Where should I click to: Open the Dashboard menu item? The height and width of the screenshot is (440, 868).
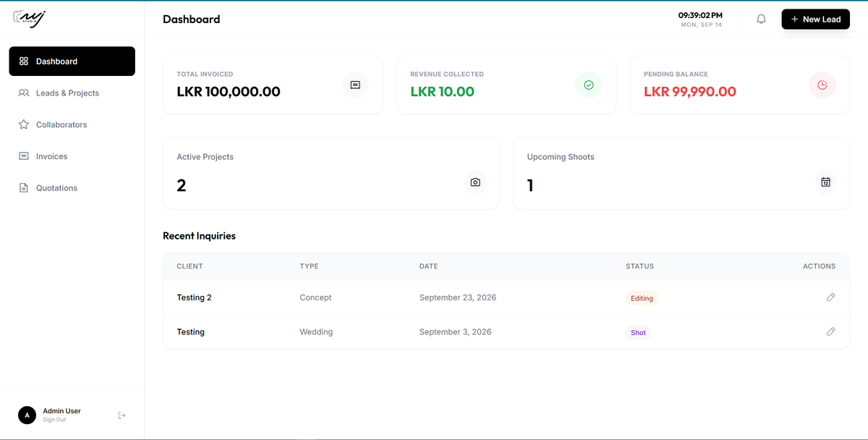point(72,62)
